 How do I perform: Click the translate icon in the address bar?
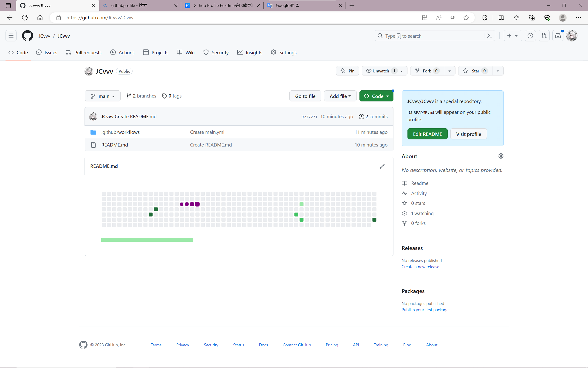(452, 17)
